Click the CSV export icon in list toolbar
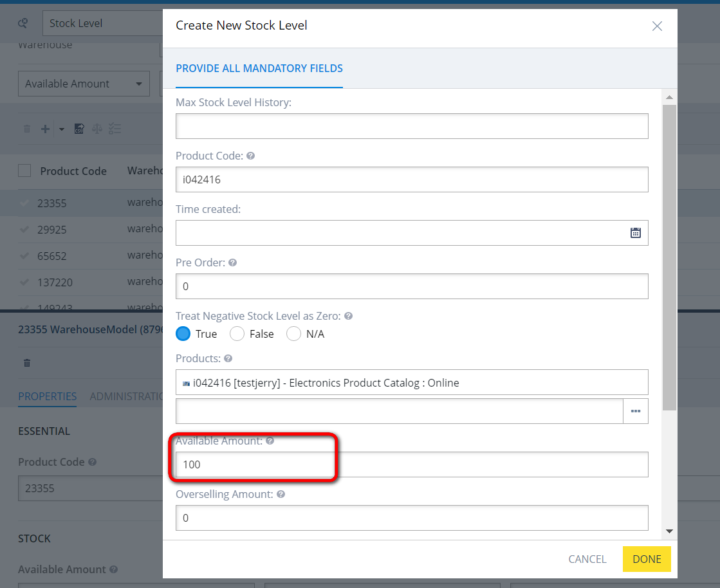 tap(79, 129)
